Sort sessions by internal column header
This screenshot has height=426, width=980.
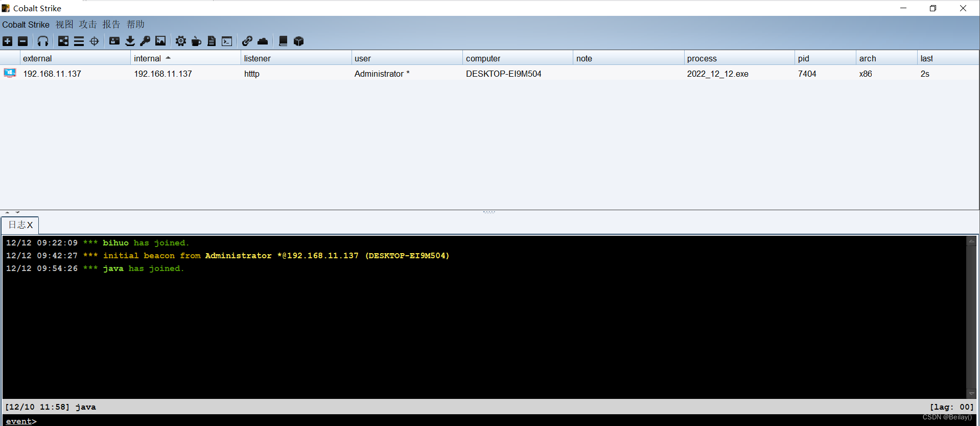pyautogui.click(x=185, y=58)
